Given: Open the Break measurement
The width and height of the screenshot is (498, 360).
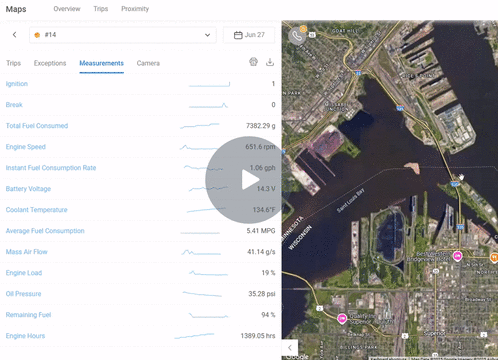Looking at the screenshot, I should tap(14, 105).
